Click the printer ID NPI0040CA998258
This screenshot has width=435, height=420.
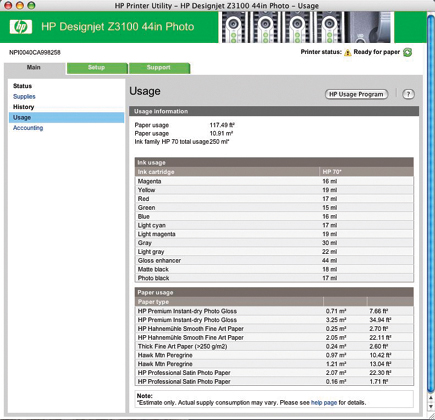point(35,53)
